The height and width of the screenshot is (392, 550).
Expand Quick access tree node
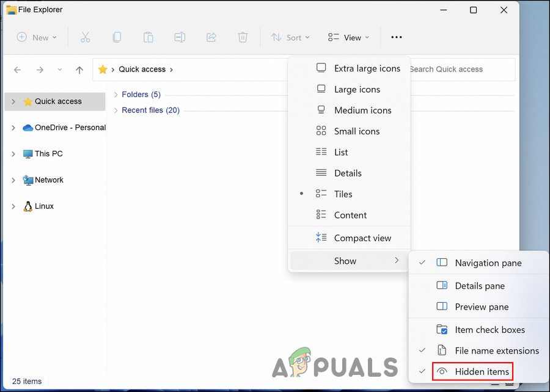click(x=13, y=101)
